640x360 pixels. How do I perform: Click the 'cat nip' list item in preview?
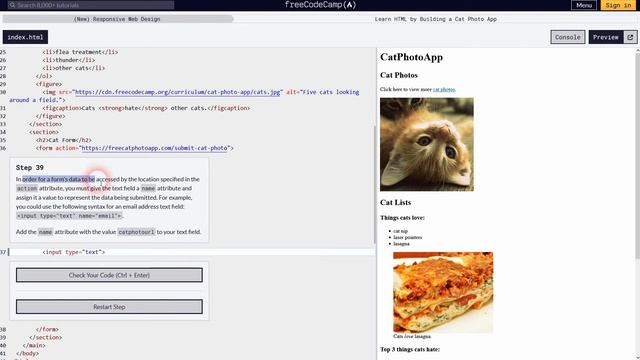pyautogui.click(x=400, y=231)
